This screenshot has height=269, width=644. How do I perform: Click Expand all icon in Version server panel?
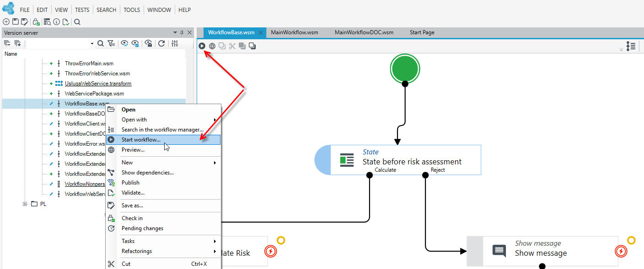tap(18, 43)
